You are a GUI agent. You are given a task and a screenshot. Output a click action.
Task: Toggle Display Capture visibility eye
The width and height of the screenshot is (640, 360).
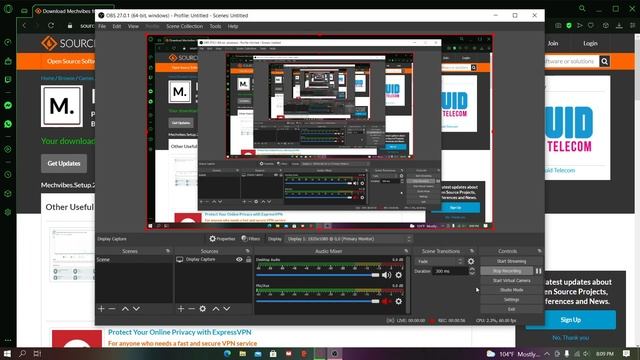239,259
